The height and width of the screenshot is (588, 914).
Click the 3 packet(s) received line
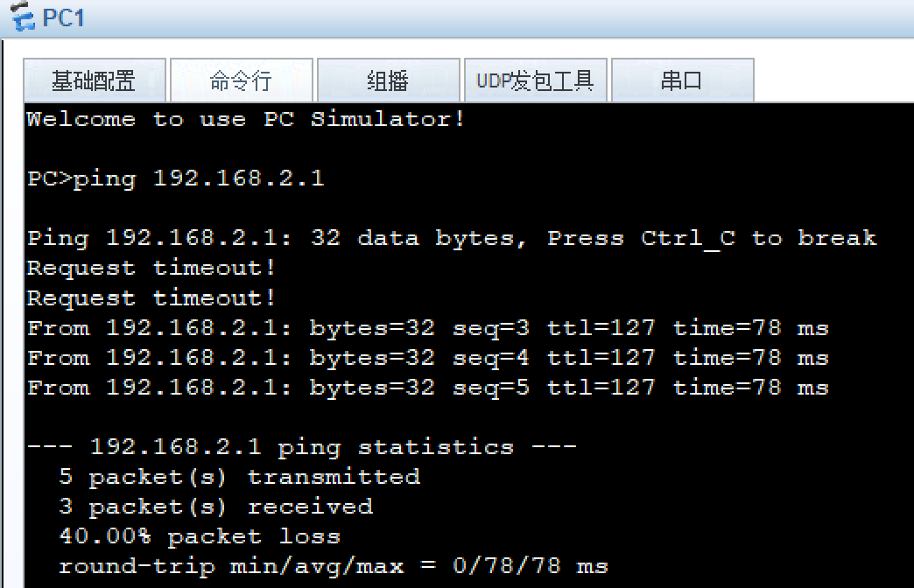[197, 506]
